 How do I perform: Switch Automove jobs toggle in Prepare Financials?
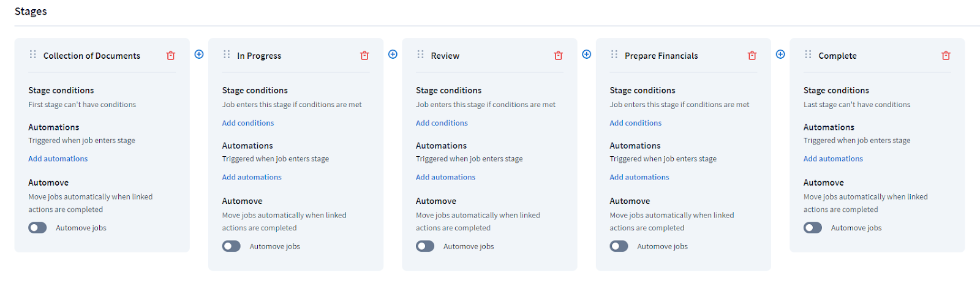(x=619, y=246)
